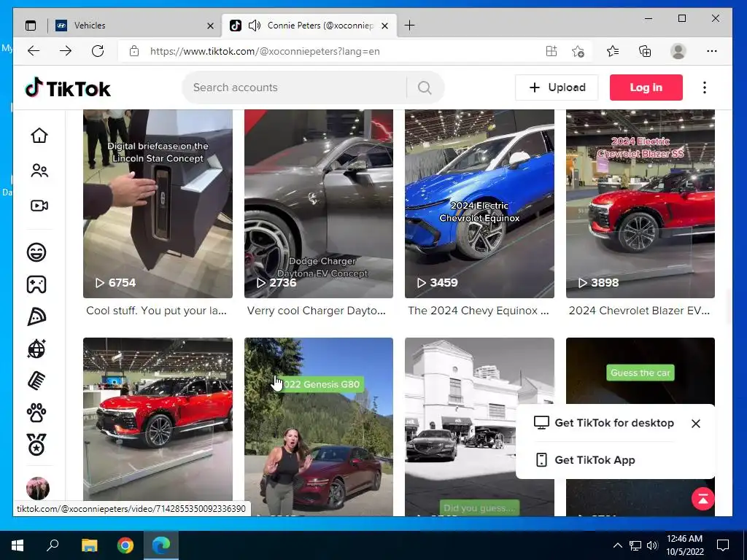747x560 pixels.
Task: Open the network status icon in tray
Action: 635,545
